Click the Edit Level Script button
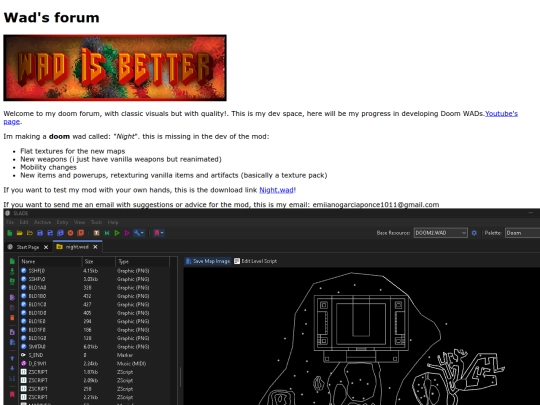540x405 pixels. (x=256, y=261)
